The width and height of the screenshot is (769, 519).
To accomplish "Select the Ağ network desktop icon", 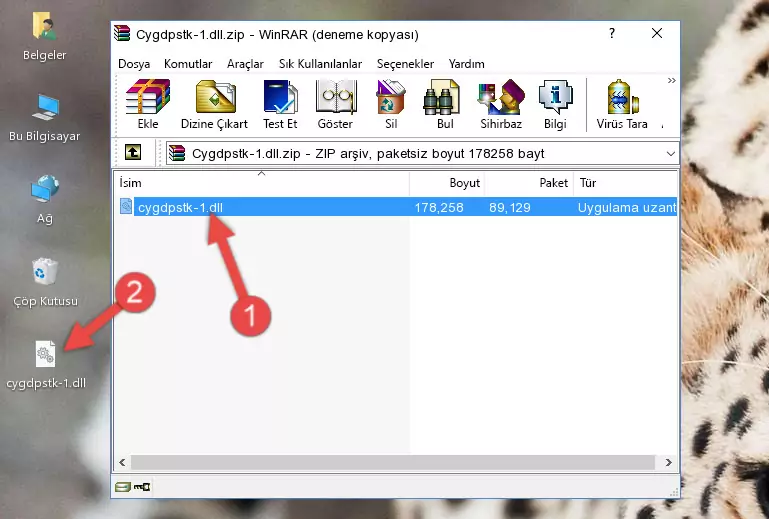I will [x=45, y=200].
